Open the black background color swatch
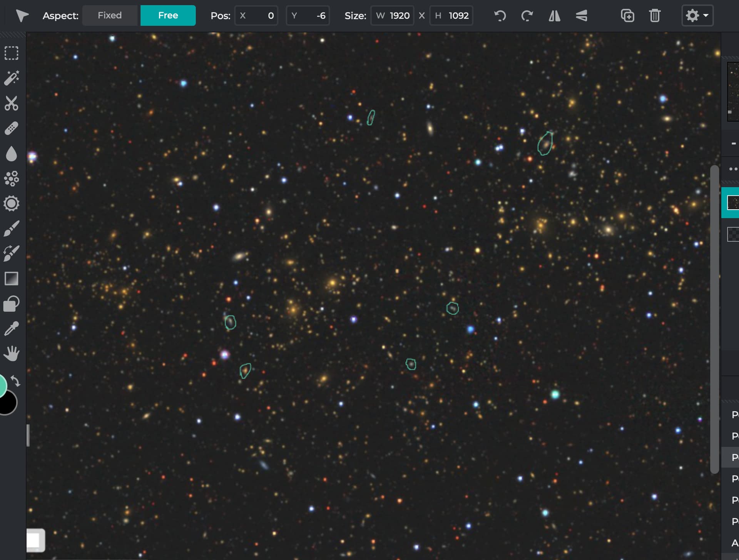 pyautogui.click(x=8, y=404)
